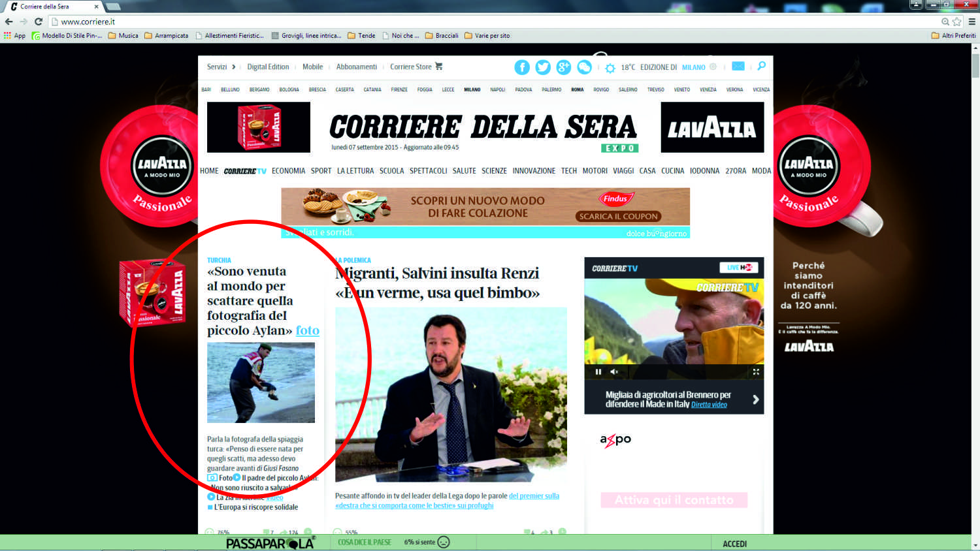
Task: Change edition via MILANO selector
Action: tap(694, 67)
